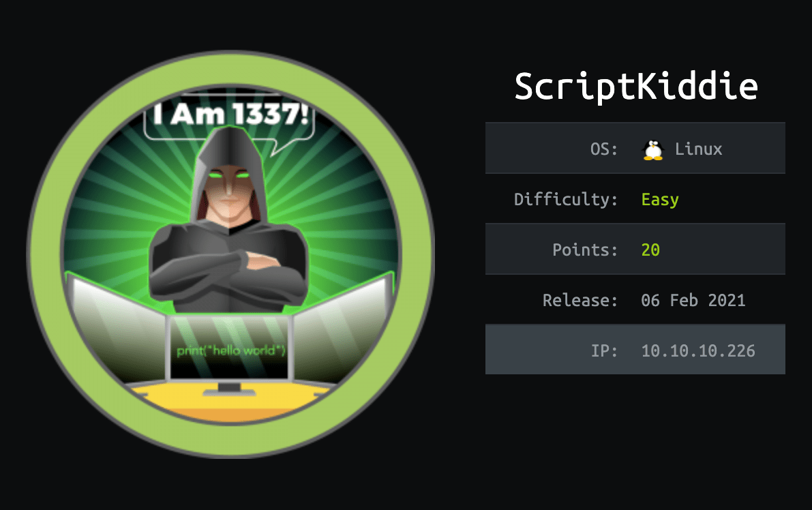Viewport: 812px width, 510px height.
Task: Click the green outer ring of badge
Action: (230, 67)
